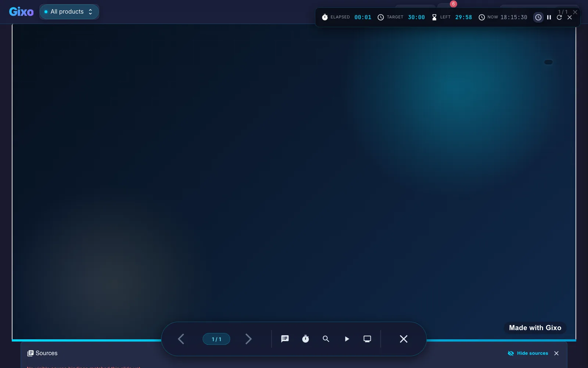Go to the next slide arrow
This screenshot has width=588, height=368.
click(248, 339)
